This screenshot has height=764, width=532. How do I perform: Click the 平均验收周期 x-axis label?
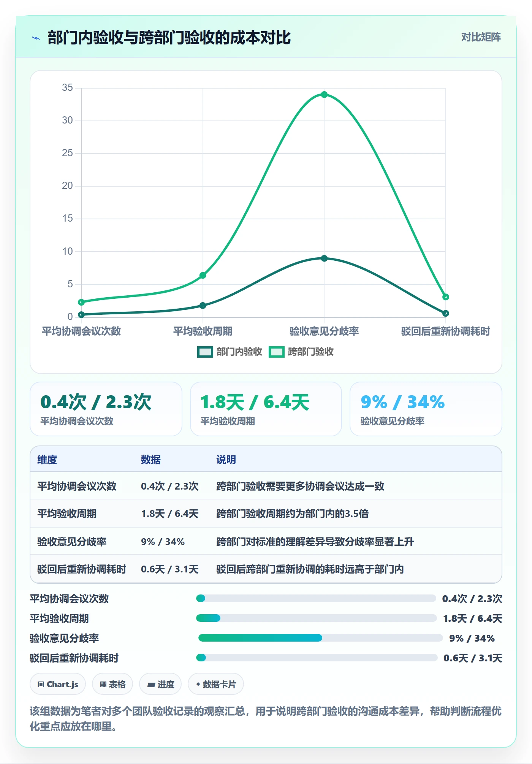coord(203,331)
